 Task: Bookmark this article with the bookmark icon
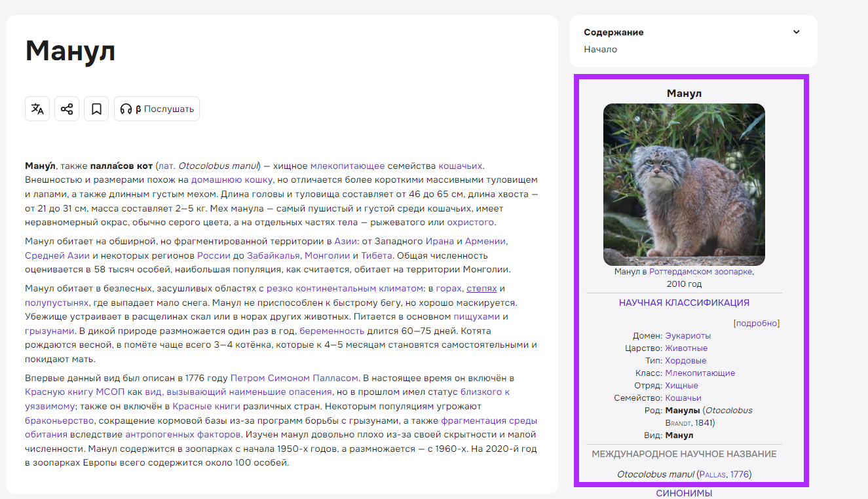pos(96,109)
